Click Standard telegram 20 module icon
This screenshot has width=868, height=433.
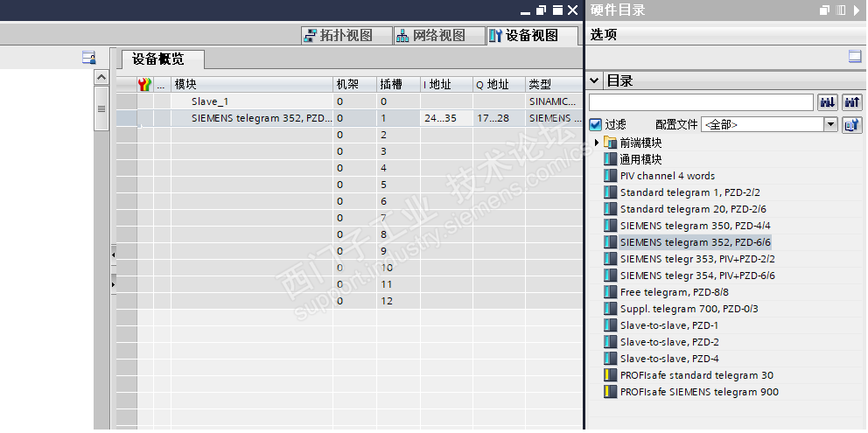click(610, 209)
